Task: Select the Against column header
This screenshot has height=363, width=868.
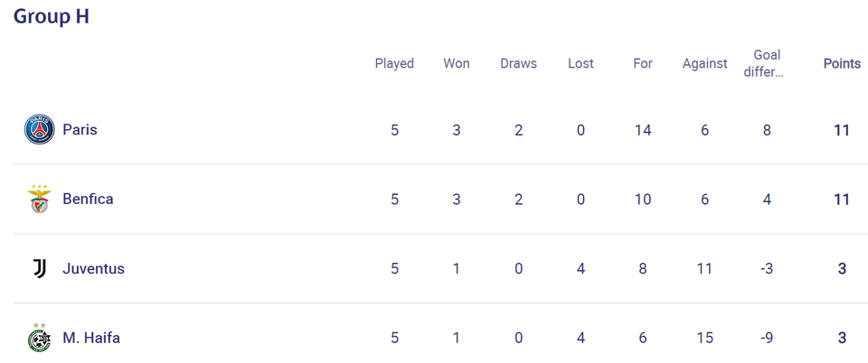Action: tap(704, 63)
